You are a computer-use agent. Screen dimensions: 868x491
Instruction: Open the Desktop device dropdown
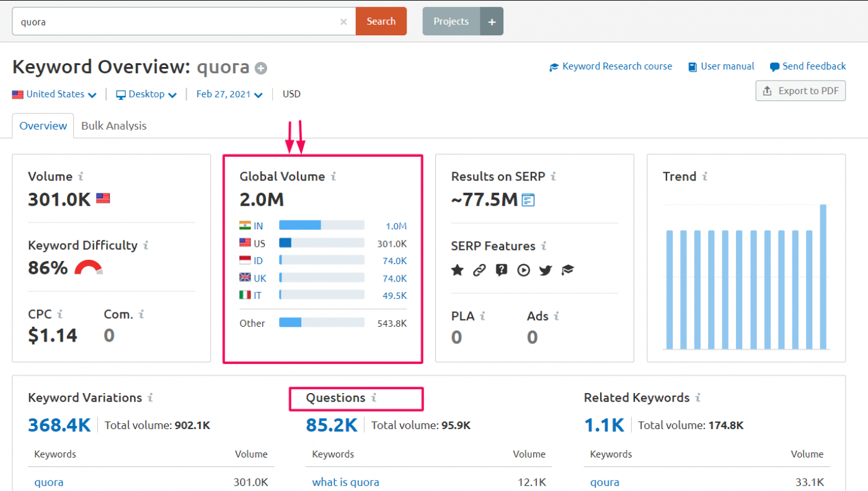coord(146,94)
